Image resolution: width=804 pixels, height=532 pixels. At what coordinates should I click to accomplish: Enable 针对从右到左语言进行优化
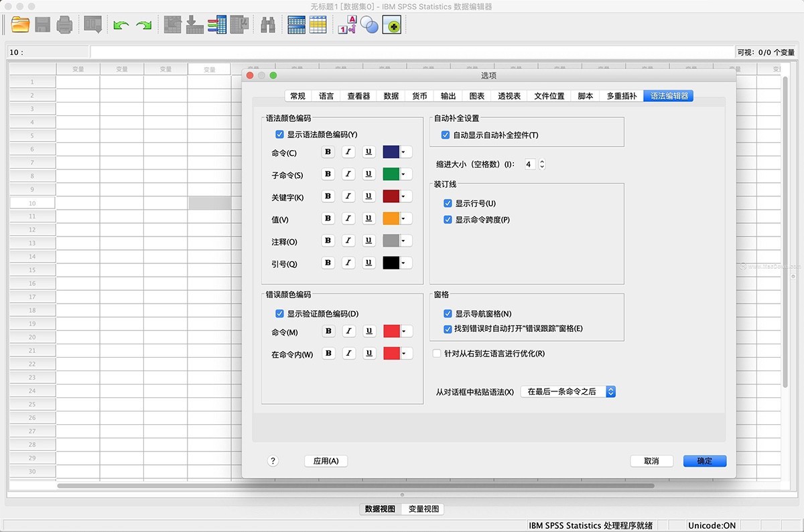tap(436, 354)
